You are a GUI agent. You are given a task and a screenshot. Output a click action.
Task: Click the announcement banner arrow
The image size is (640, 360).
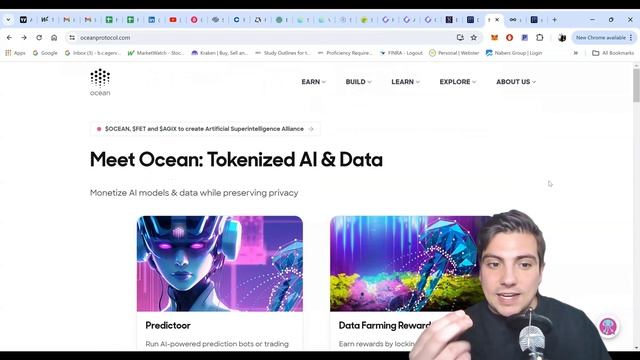click(311, 129)
